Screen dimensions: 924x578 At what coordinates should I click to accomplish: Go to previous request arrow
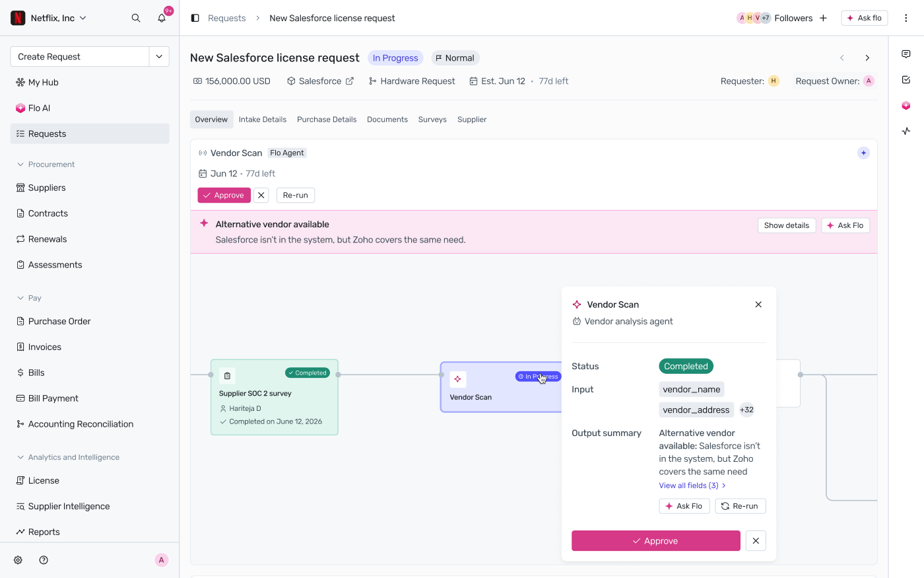click(x=842, y=58)
